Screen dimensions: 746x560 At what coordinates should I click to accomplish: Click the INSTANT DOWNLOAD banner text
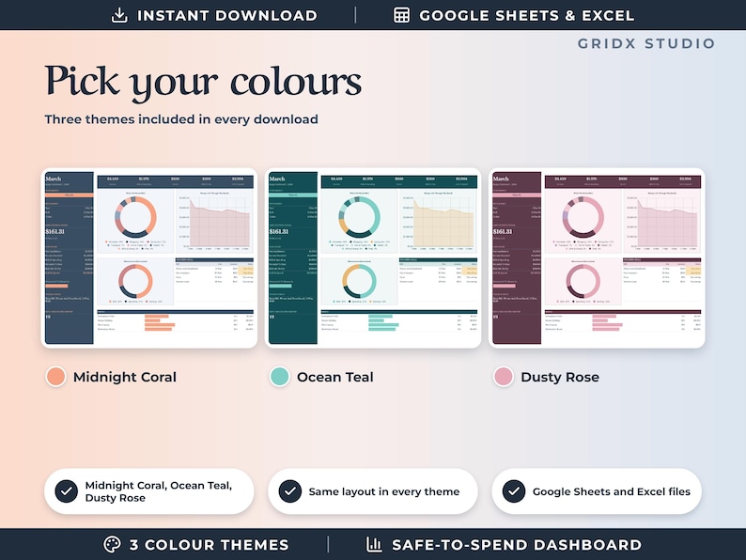tap(227, 16)
